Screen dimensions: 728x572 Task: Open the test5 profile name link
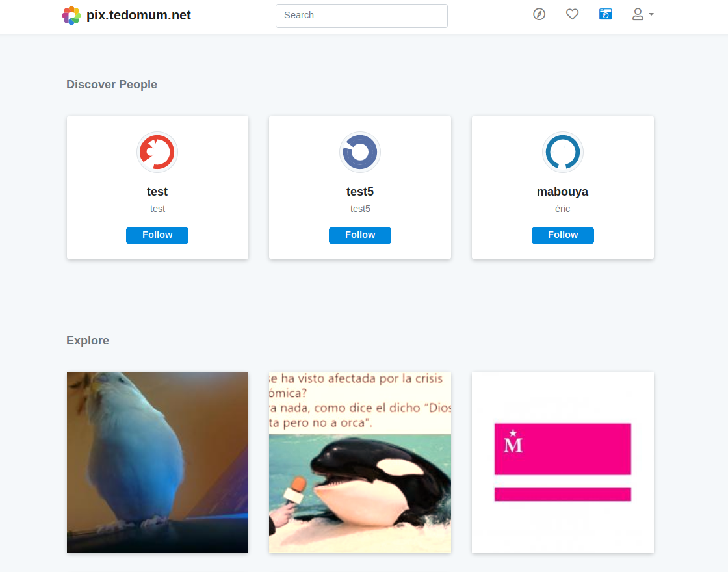tap(360, 192)
